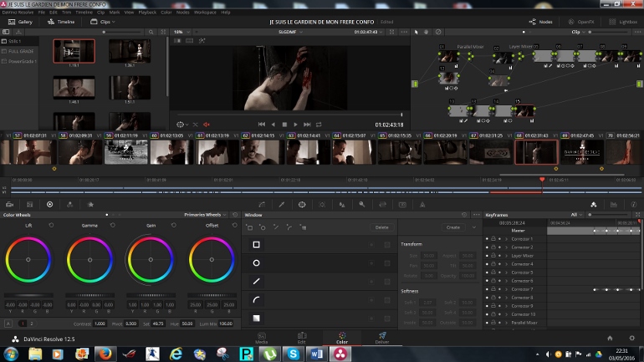Toggle mask control for circle window row
This screenshot has width=644, height=362.
(x=387, y=263)
